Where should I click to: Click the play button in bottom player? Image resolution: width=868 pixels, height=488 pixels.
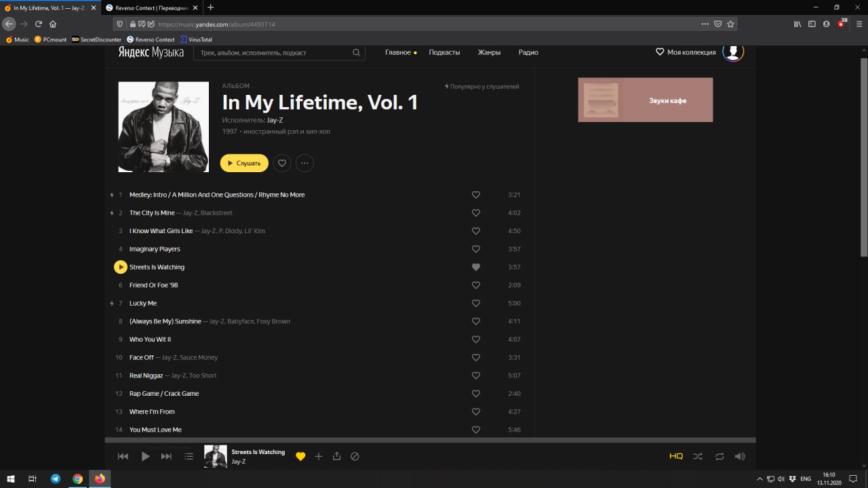[x=145, y=456]
